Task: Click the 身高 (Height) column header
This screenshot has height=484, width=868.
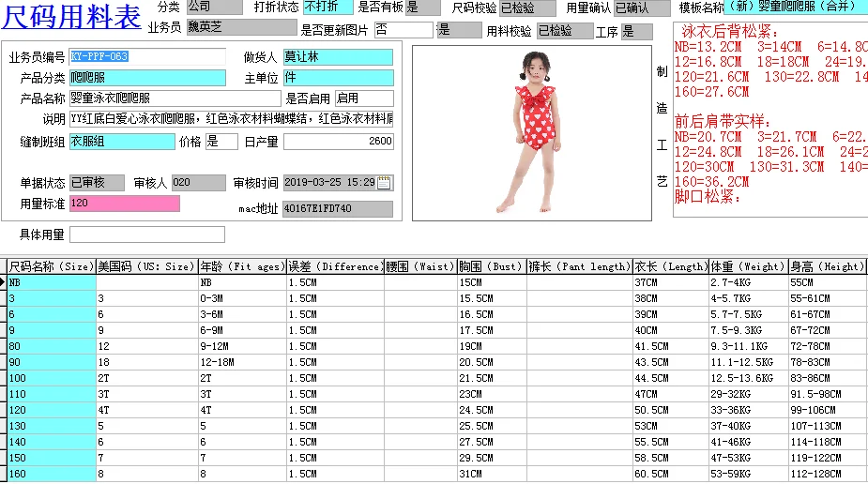Action: coord(828,266)
